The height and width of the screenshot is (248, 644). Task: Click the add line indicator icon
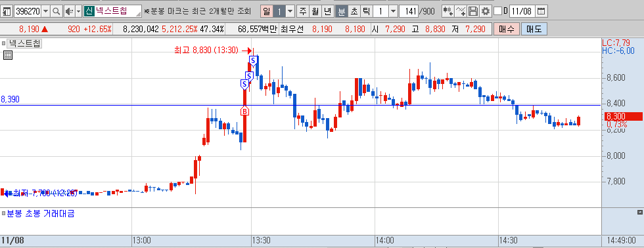click(461, 11)
